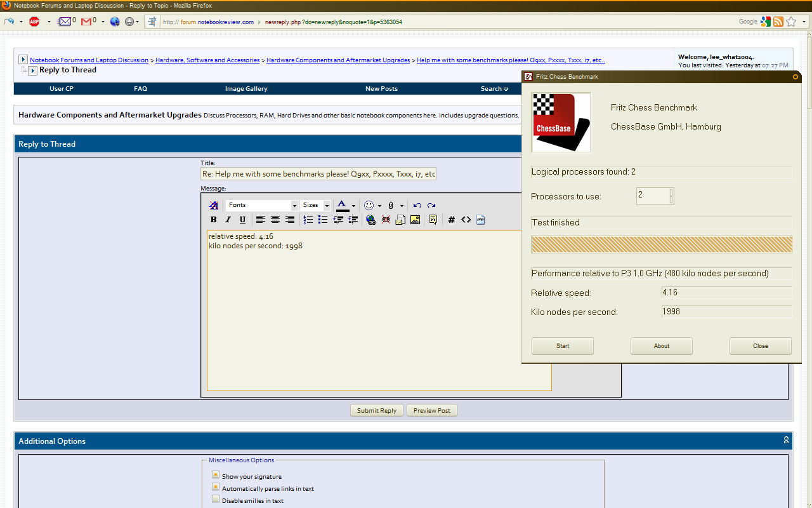Screen dimensions: 812x508
Task: Toggle the Show your signature checkbox
Action: 216,475
